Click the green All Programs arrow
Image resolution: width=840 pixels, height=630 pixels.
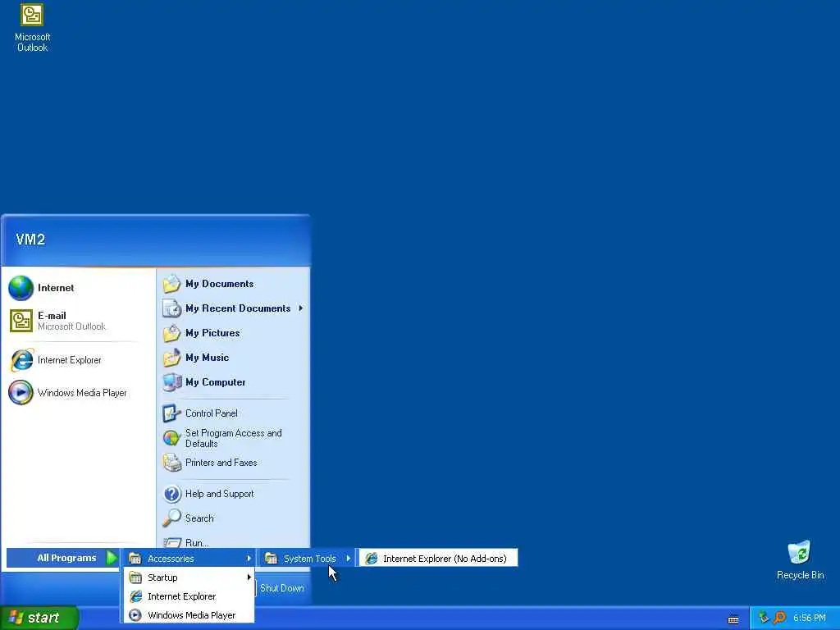coord(111,558)
